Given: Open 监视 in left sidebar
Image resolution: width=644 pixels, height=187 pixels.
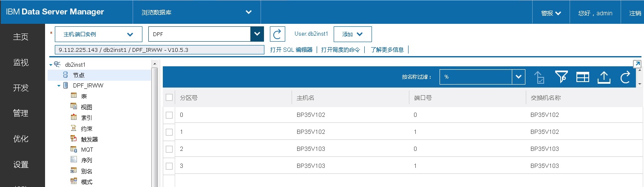Looking at the screenshot, I should point(20,62).
